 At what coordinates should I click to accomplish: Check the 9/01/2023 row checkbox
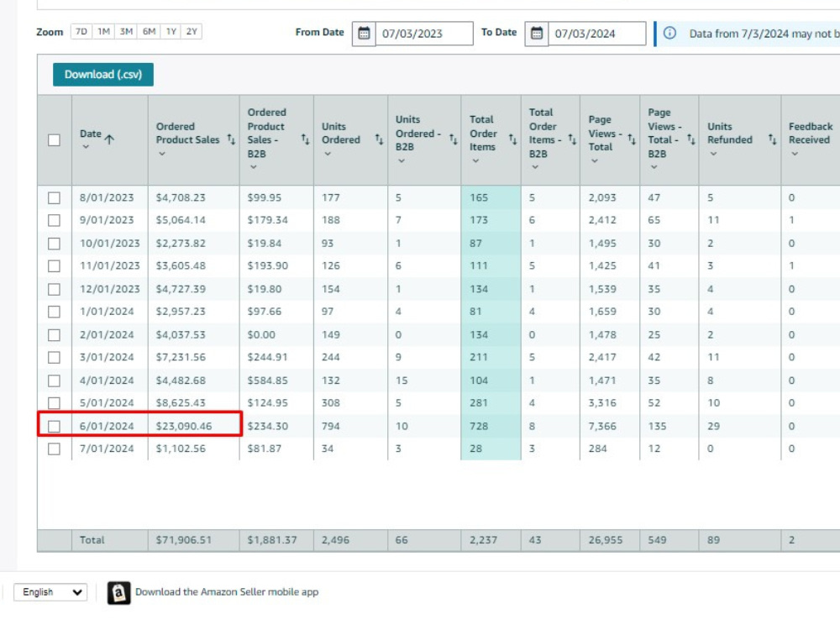(x=54, y=220)
